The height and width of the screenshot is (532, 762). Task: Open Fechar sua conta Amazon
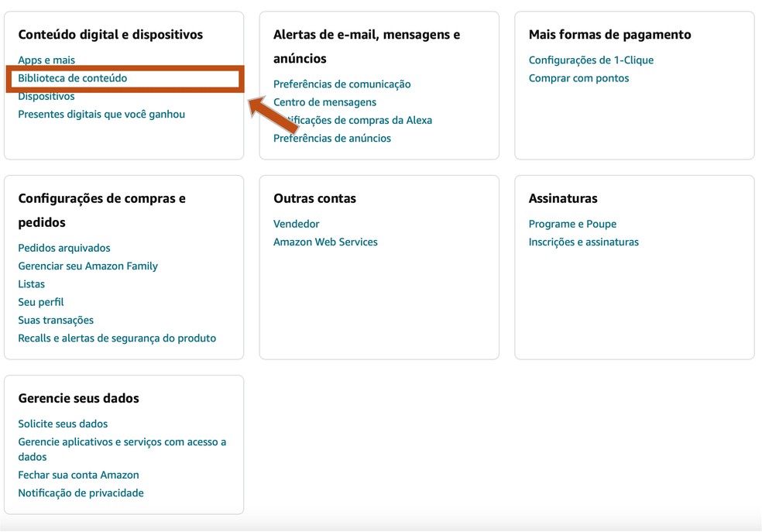(x=78, y=475)
